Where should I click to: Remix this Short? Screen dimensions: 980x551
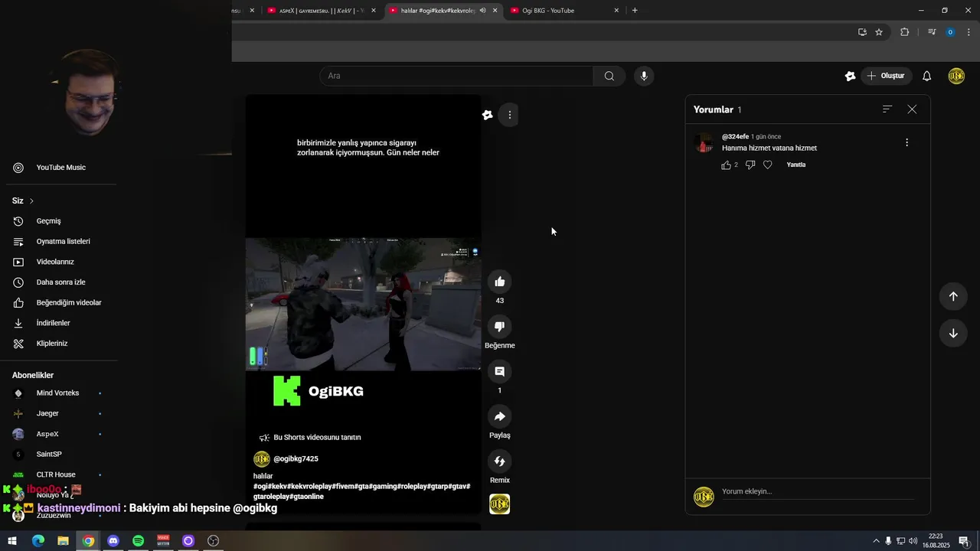499,461
